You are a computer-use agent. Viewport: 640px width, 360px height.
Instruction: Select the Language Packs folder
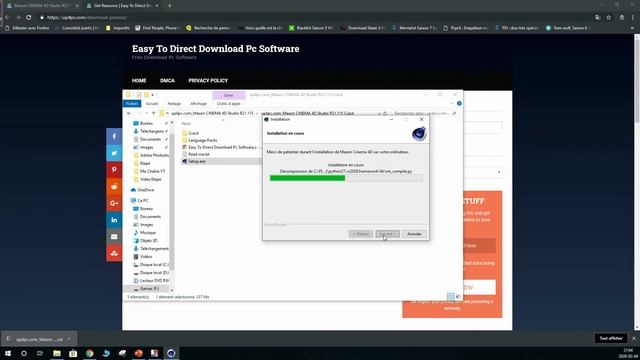pyautogui.click(x=202, y=140)
